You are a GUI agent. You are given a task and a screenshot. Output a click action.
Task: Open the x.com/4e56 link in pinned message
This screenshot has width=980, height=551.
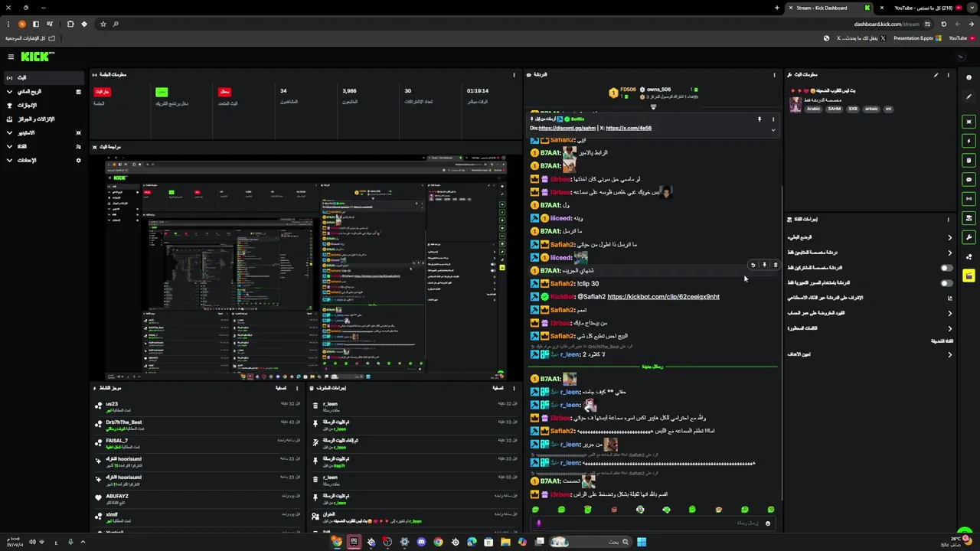[629, 128]
